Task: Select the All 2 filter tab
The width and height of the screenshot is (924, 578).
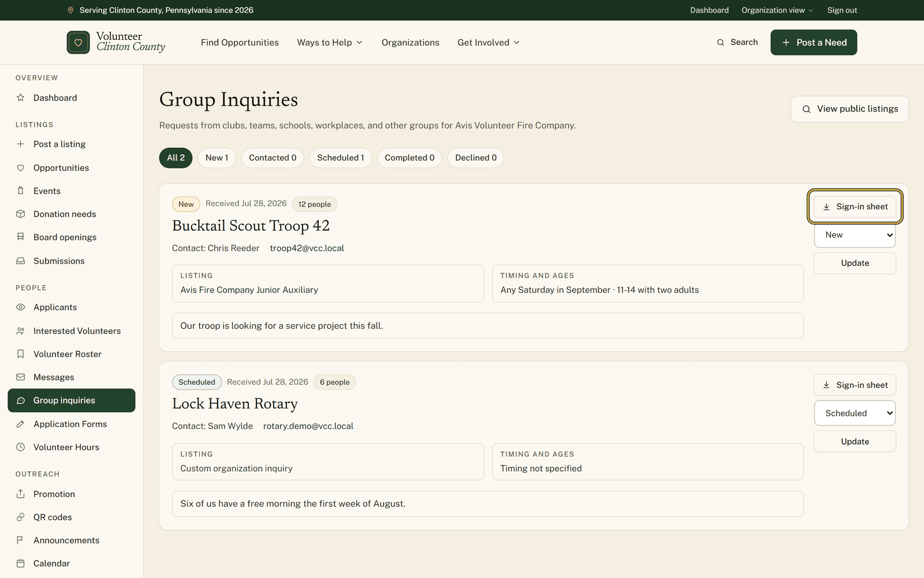Action: (176, 158)
